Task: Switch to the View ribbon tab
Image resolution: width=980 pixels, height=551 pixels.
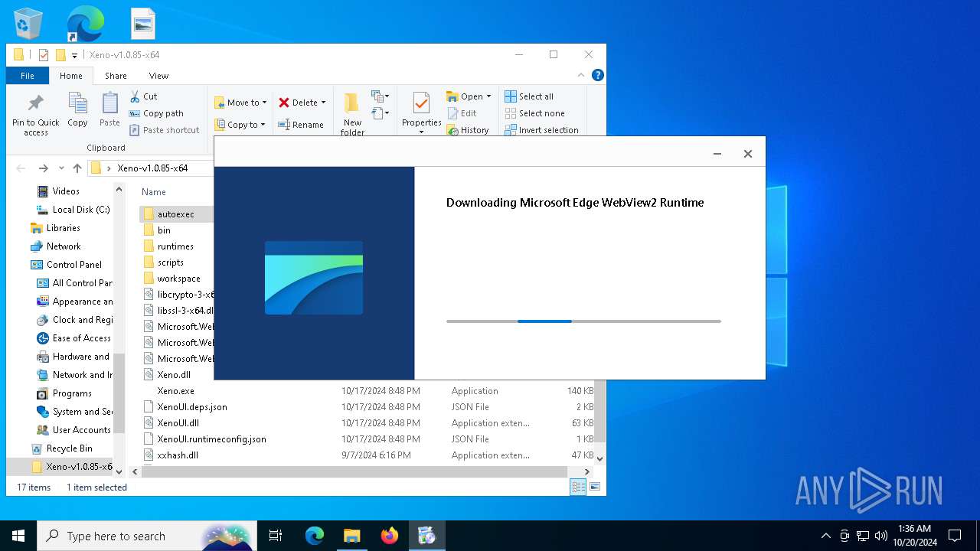Action: pos(158,76)
